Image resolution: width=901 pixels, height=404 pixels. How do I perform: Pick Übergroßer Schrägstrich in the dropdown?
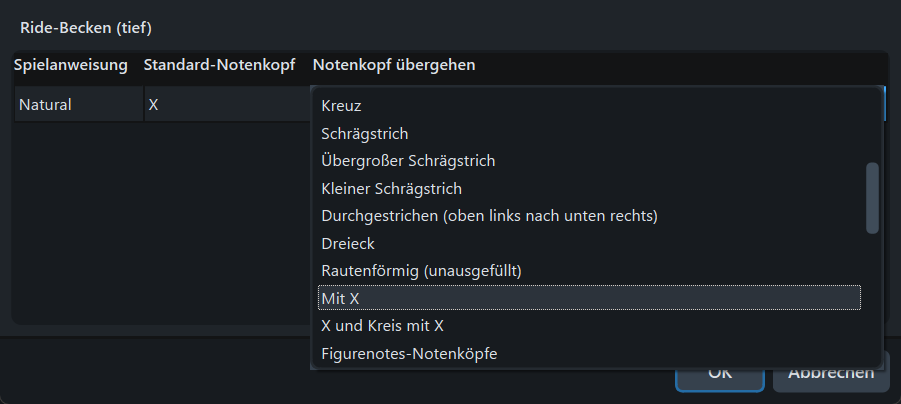coord(408,160)
